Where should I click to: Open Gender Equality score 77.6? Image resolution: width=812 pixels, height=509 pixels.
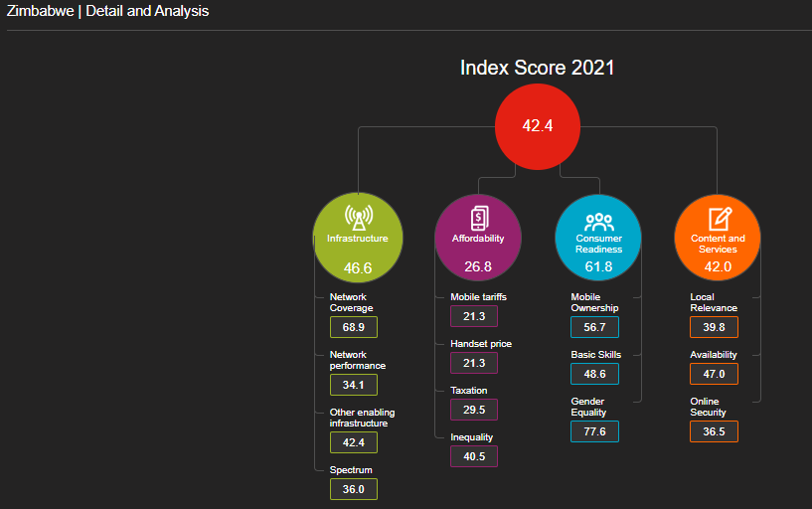(594, 431)
